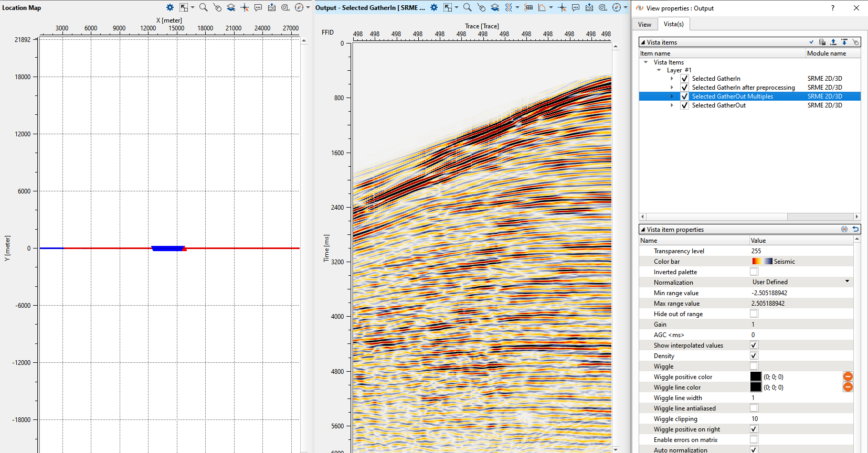868x453 pixels.
Task: Remove Wiggle positive color with orange minus
Action: click(848, 376)
